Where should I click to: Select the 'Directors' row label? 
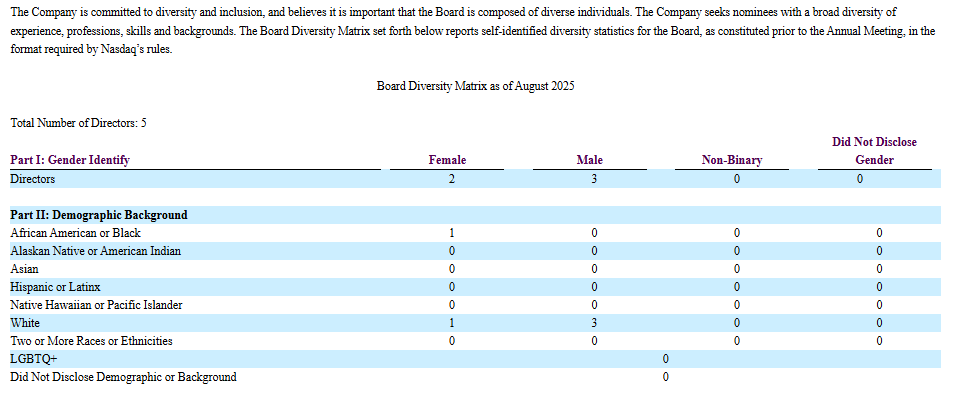(32, 179)
